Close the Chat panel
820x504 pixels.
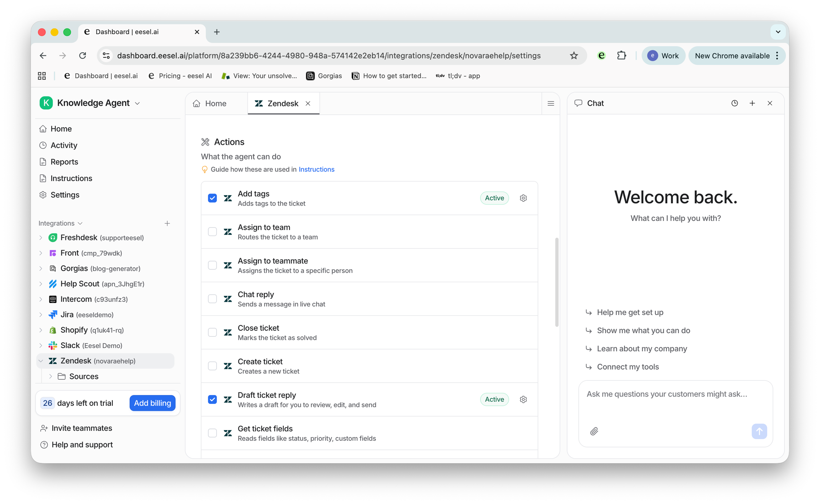770,103
